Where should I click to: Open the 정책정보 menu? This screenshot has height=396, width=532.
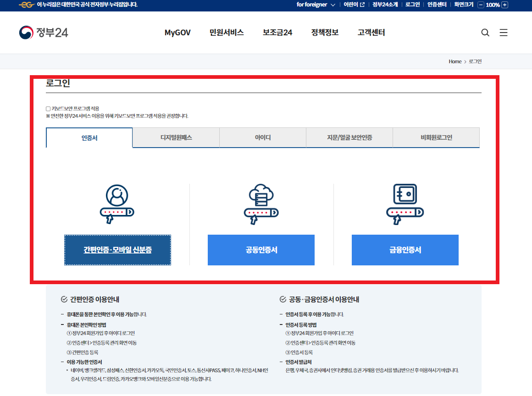[325, 33]
